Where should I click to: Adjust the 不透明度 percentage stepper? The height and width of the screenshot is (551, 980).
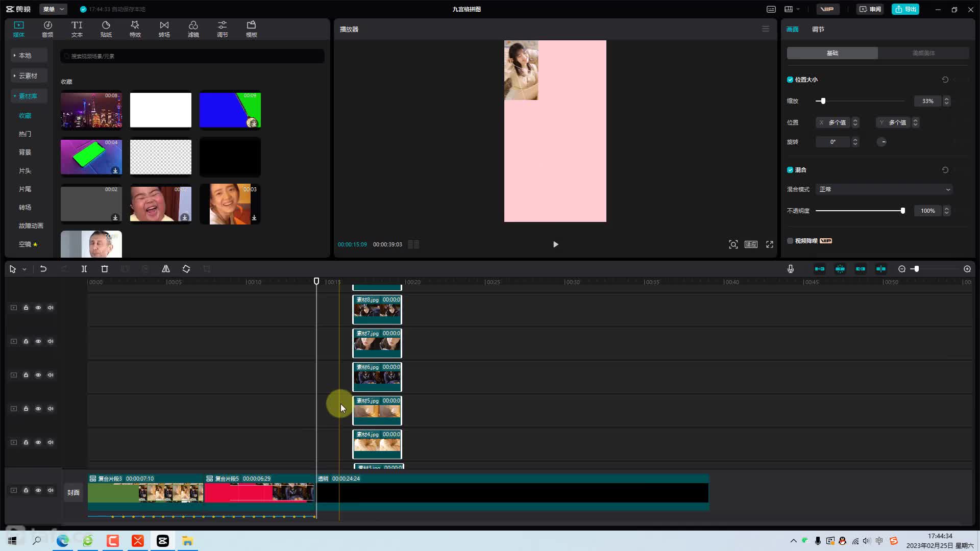947,211
